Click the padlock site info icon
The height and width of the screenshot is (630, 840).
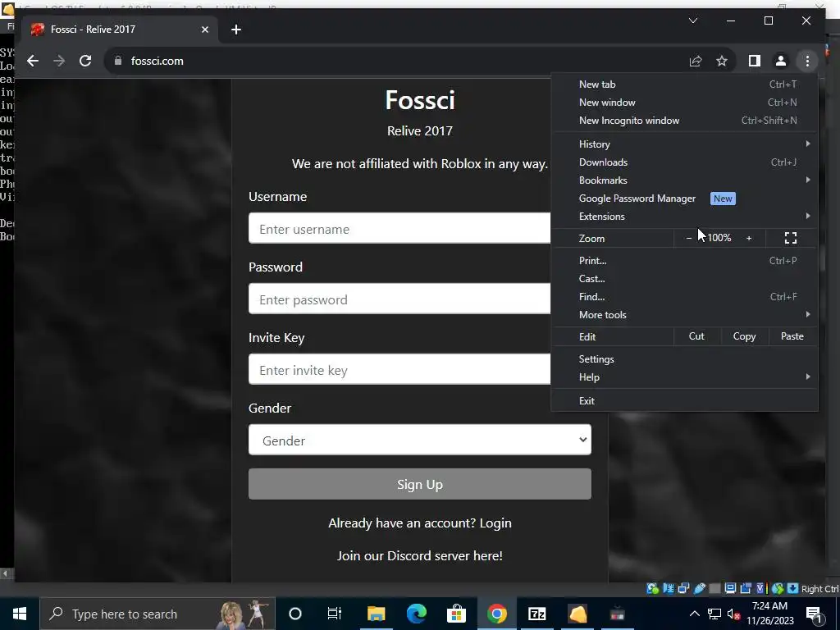point(118,61)
